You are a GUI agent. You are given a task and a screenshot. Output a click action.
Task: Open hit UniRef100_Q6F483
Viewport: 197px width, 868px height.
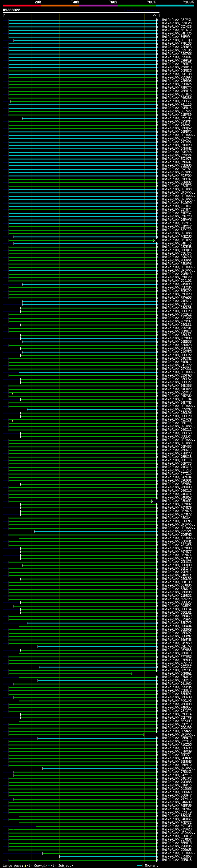[x=177, y=447]
